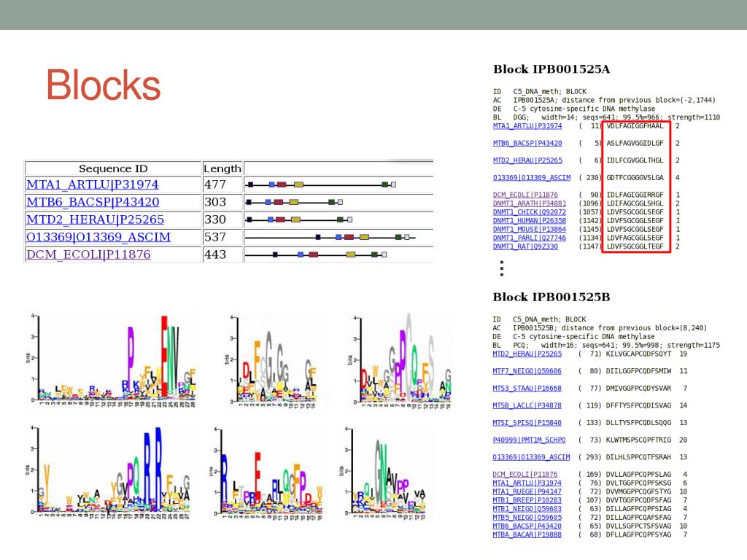Click the sequence text 'VDLFAGIGGFHAAL'
This screenshot has width=747, height=560.
pyautogui.click(x=635, y=126)
